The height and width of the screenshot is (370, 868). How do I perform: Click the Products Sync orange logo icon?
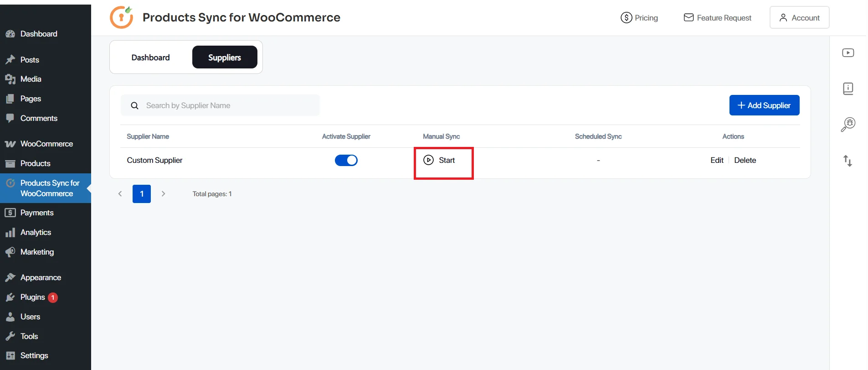pos(122,17)
